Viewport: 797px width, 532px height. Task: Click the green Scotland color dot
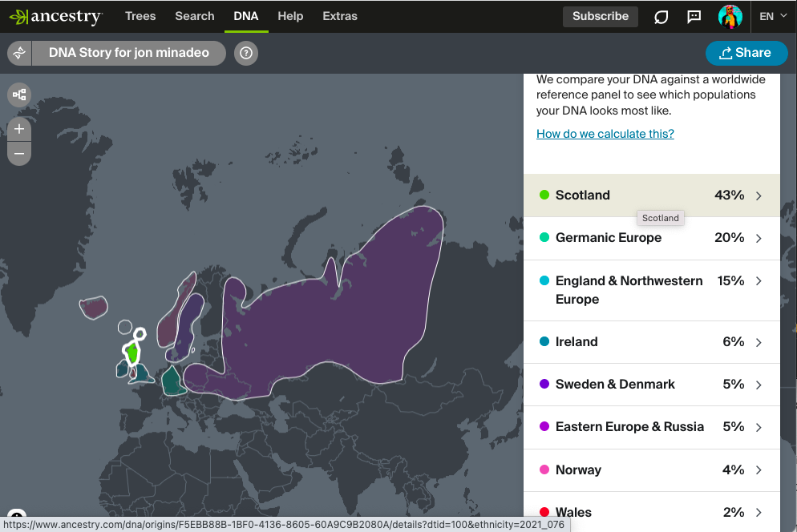coord(544,195)
